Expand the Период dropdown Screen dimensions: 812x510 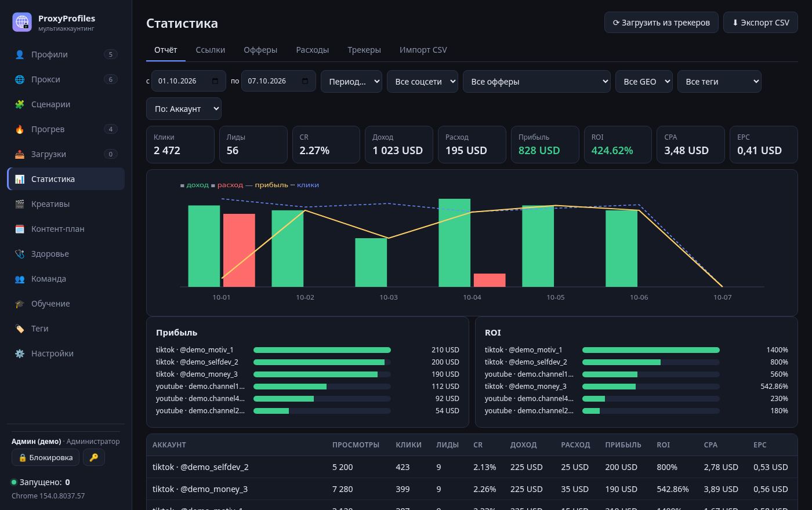point(351,81)
